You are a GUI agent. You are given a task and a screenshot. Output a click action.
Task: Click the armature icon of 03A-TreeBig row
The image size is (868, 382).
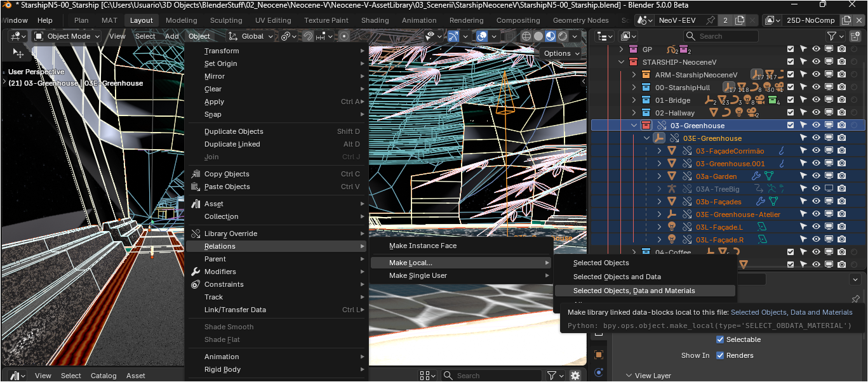coord(672,189)
